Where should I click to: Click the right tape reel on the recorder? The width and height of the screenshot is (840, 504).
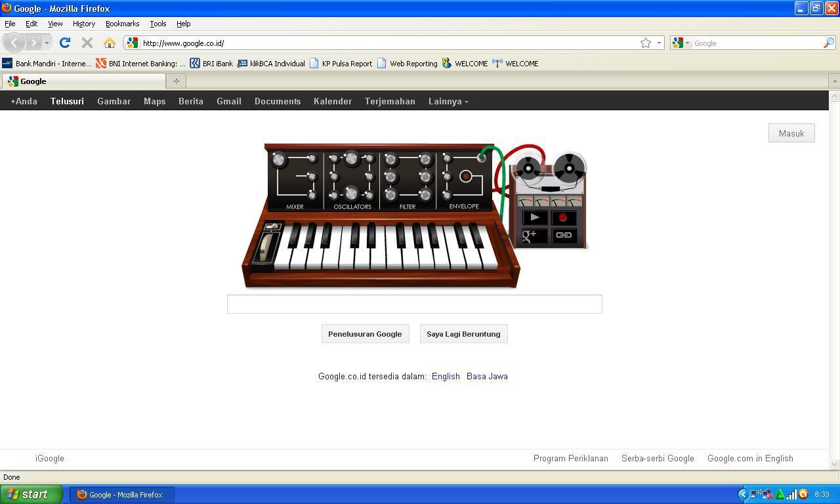pos(570,168)
